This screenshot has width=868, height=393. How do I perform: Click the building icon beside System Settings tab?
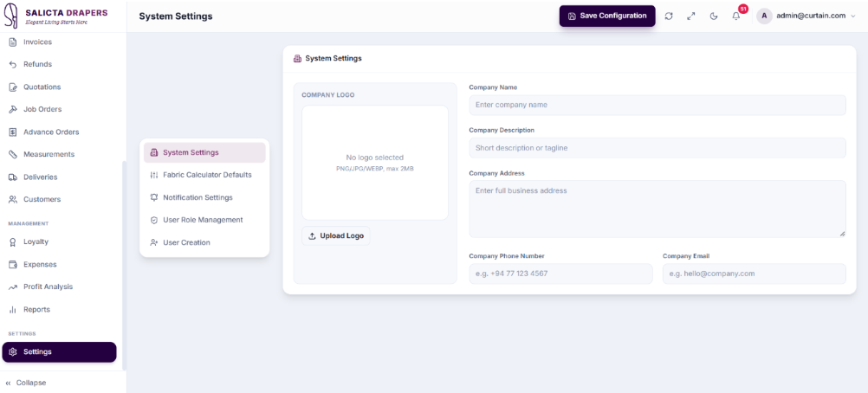[154, 152]
